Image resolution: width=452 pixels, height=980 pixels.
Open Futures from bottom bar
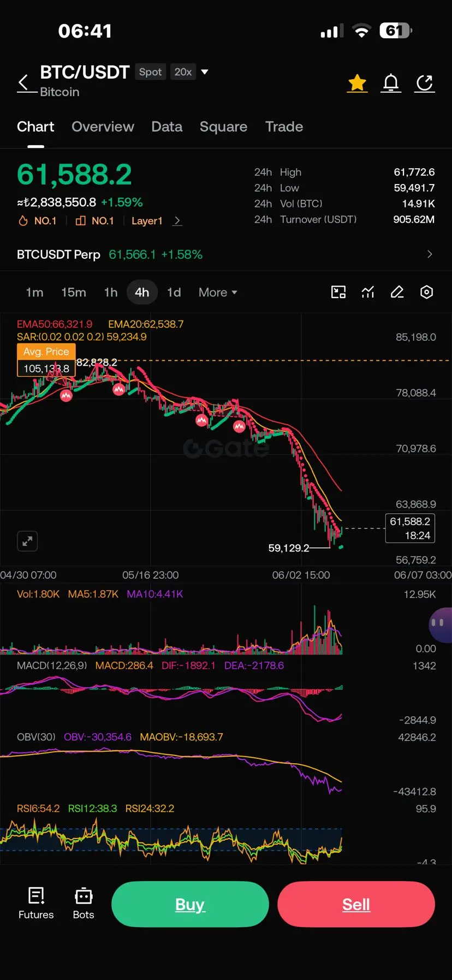pos(36,904)
